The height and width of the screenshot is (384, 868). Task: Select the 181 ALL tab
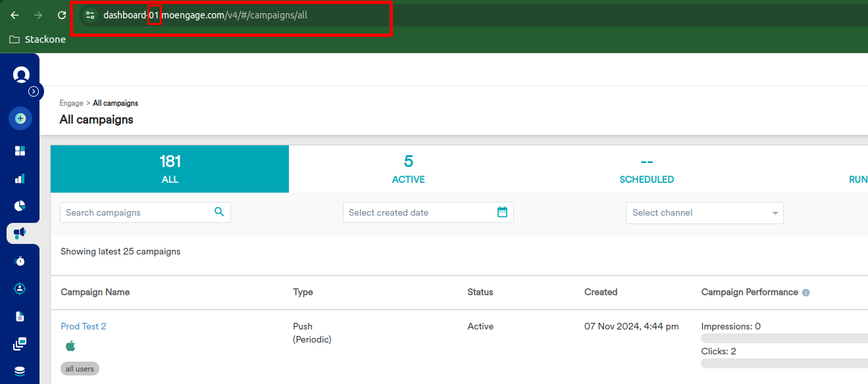click(170, 169)
